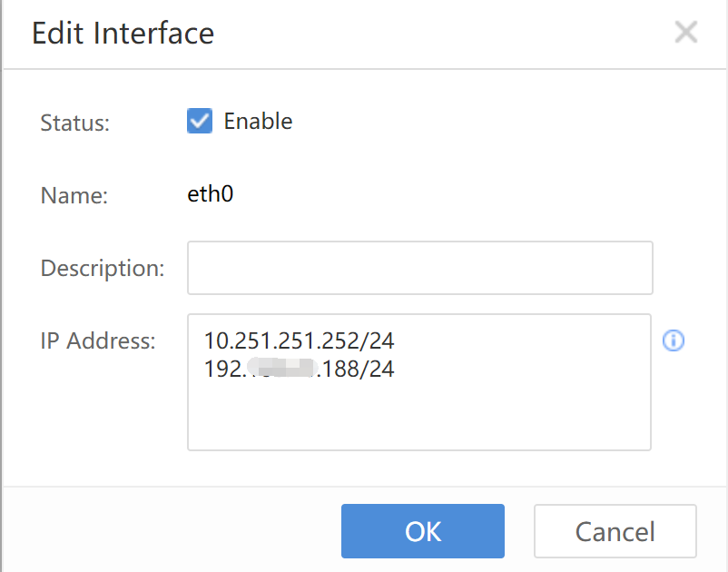The width and height of the screenshot is (728, 572).
Task: Click the blurred part of the 192 address
Action: 280,370
